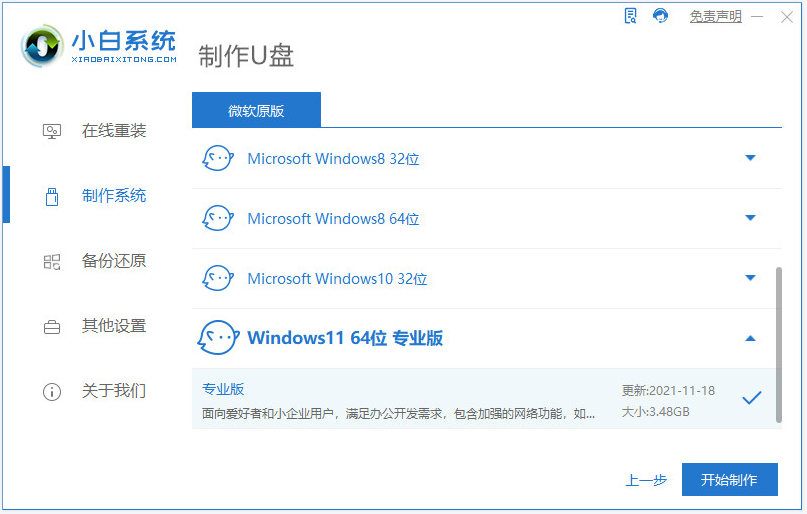Click the mascot icon for Windows11 64位 专业版
Screen dimensions: 807x514
click(218, 338)
